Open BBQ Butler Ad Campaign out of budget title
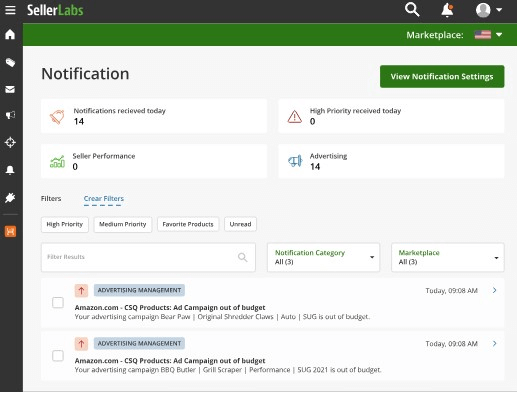517x393 pixels. click(170, 361)
